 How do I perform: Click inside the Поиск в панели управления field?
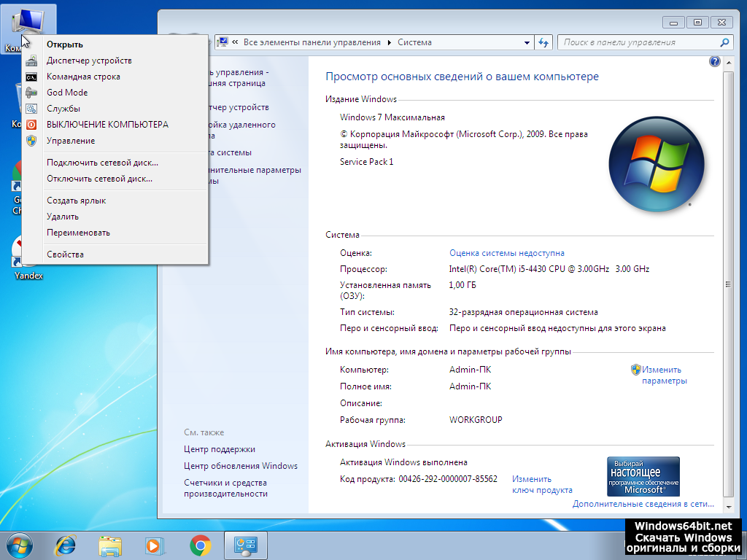[x=640, y=42]
